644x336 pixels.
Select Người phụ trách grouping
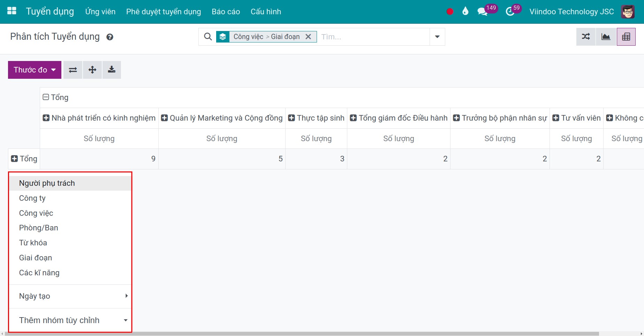click(70, 183)
